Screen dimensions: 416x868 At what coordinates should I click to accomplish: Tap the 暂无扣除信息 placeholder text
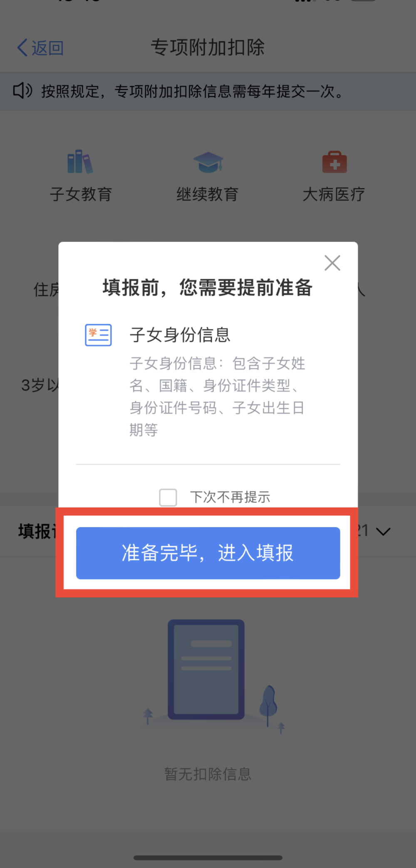click(x=208, y=774)
